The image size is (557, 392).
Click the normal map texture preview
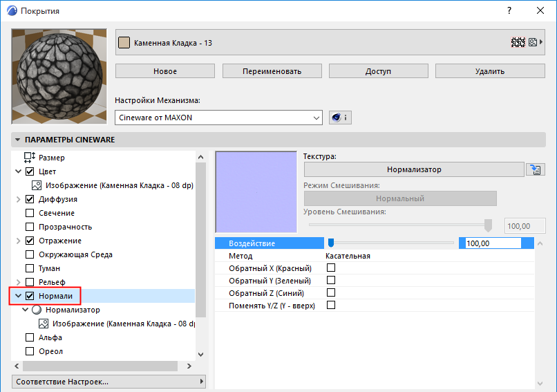click(256, 192)
